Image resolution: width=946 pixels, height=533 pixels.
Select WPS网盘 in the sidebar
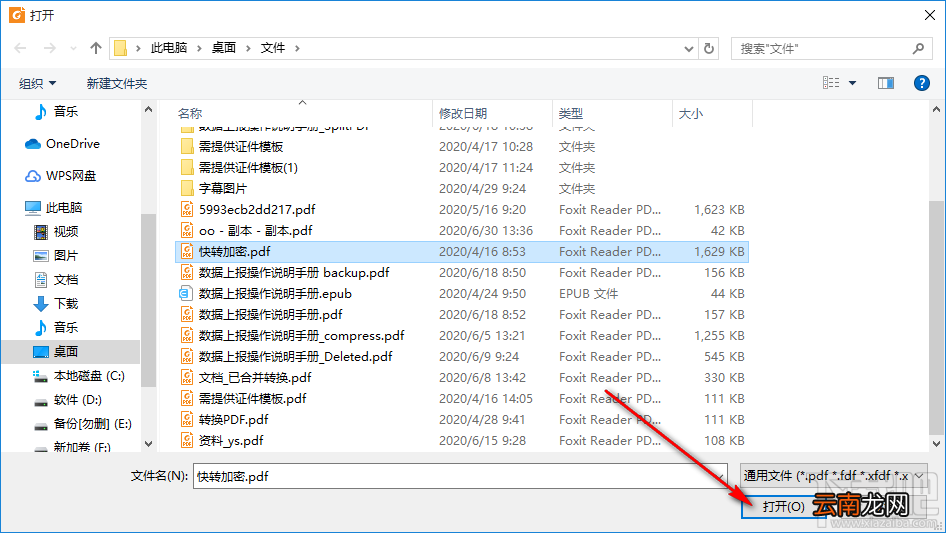pos(60,176)
